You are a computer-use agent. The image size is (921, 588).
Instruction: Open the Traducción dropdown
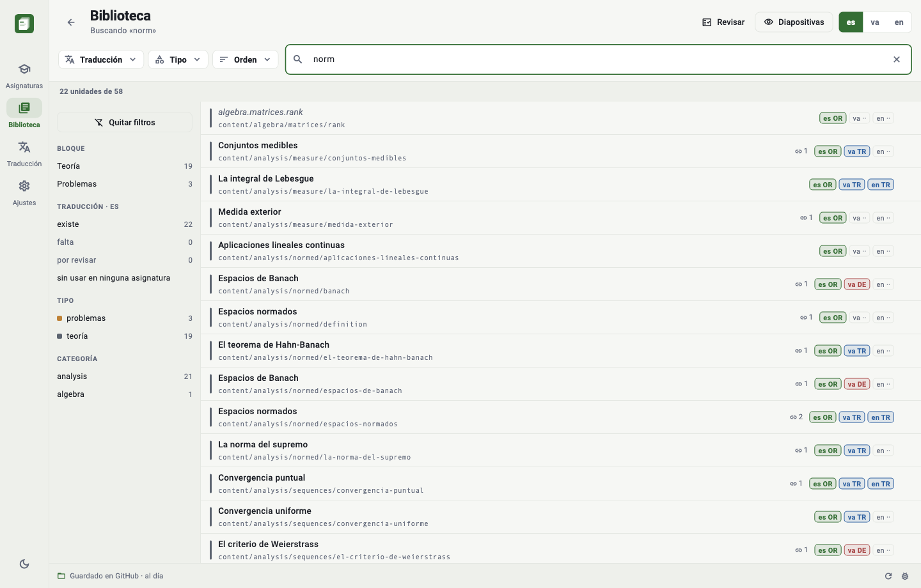[x=101, y=59]
